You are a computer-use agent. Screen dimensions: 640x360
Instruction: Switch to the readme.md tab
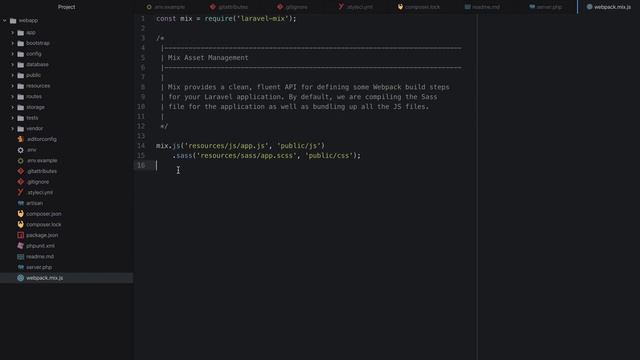(x=482, y=7)
